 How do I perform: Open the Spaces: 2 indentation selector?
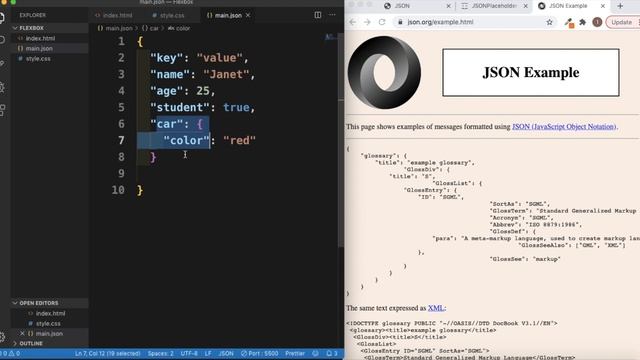[160, 353]
